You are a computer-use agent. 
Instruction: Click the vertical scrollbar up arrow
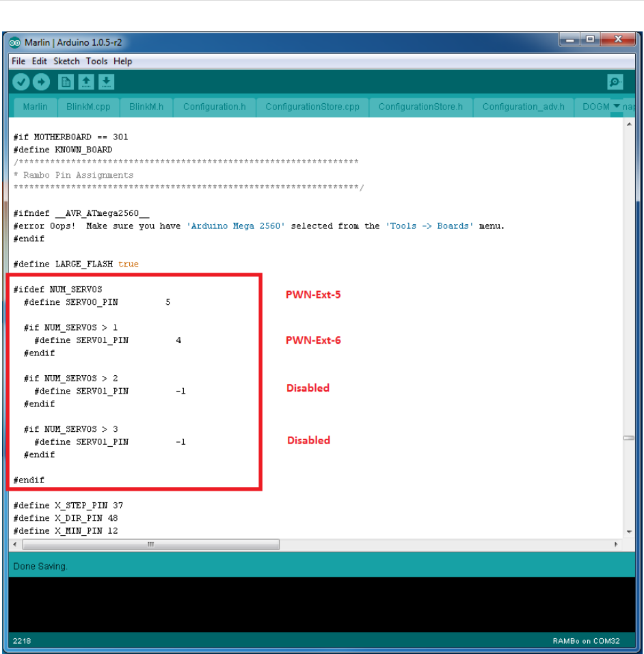tap(629, 124)
